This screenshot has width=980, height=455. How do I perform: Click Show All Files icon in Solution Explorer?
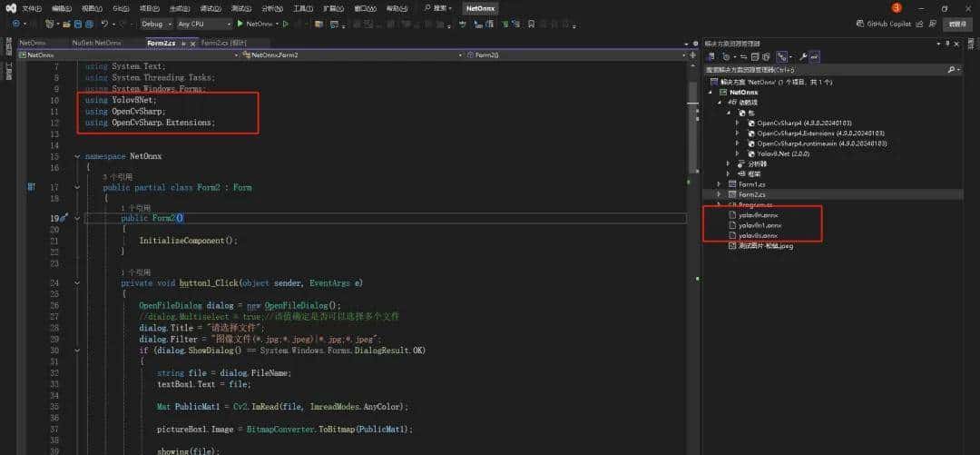[766, 56]
